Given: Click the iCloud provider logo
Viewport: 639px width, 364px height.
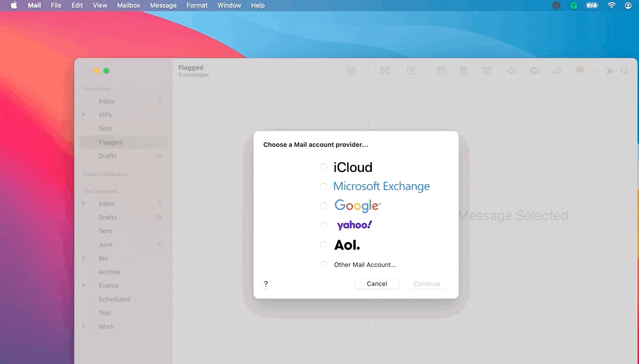Looking at the screenshot, I should [x=353, y=167].
